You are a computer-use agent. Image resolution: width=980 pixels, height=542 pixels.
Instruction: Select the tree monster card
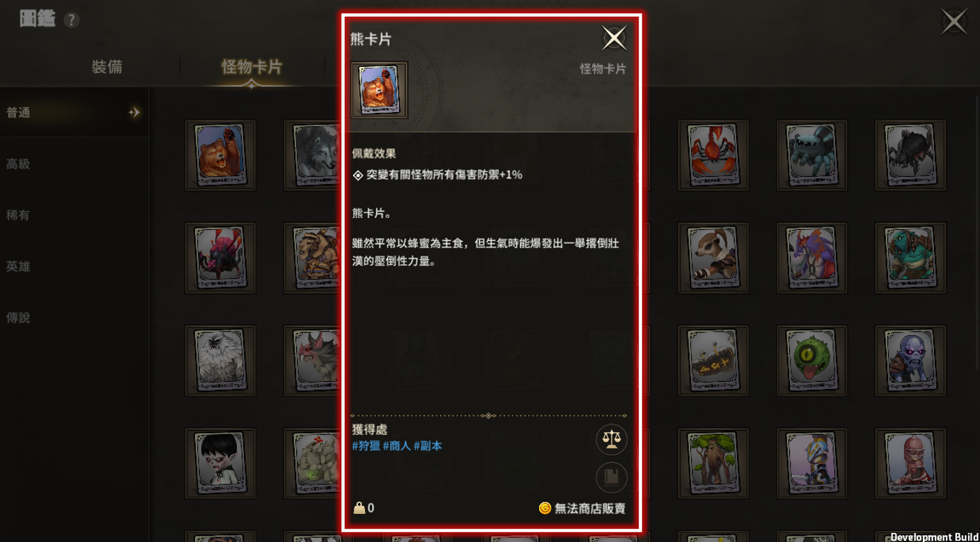click(x=713, y=463)
